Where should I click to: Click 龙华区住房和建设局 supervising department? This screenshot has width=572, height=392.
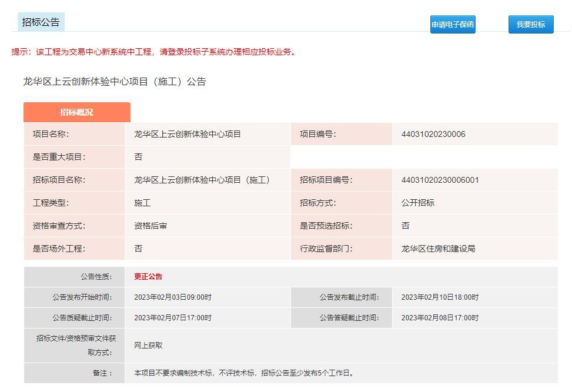coord(438,249)
